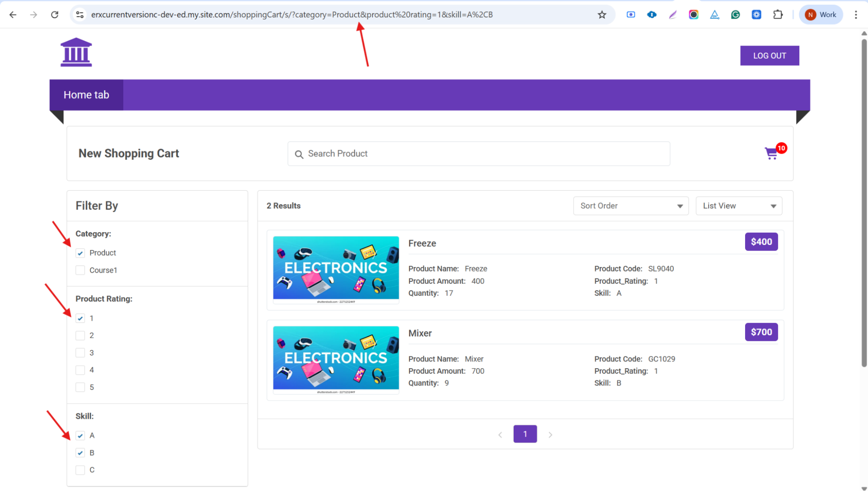This screenshot has height=491, width=868.
Task: Go back with the browser back arrow
Action: (13, 15)
